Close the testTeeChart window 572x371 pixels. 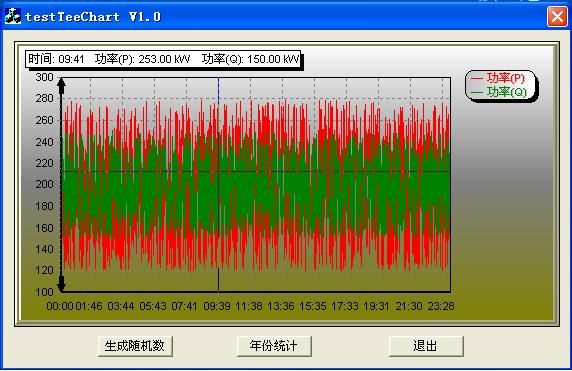click(x=557, y=16)
